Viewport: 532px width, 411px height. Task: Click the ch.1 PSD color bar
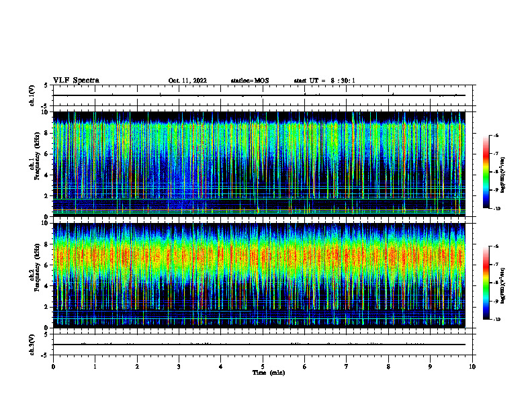point(486,172)
